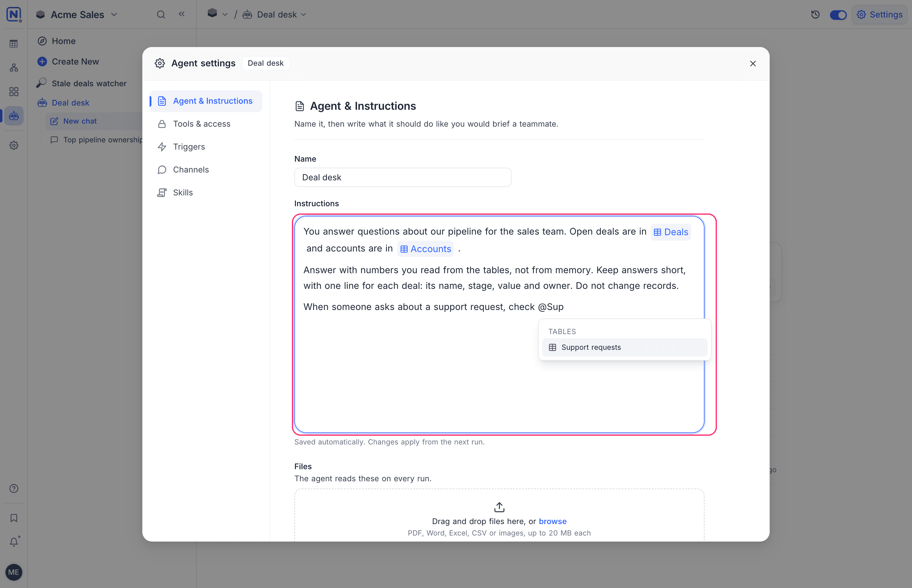
Task: Click the gear icon beside Agent settings title
Action: pos(160,63)
